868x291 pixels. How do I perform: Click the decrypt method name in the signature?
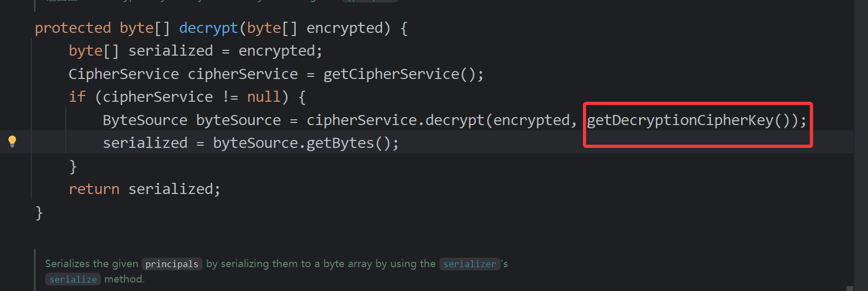click(208, 28)
